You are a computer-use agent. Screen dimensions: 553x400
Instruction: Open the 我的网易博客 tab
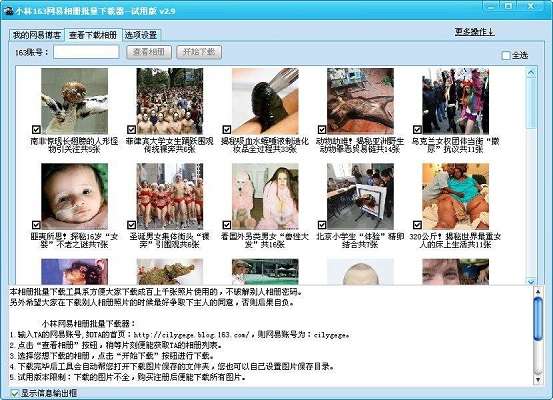click(37, 35)
